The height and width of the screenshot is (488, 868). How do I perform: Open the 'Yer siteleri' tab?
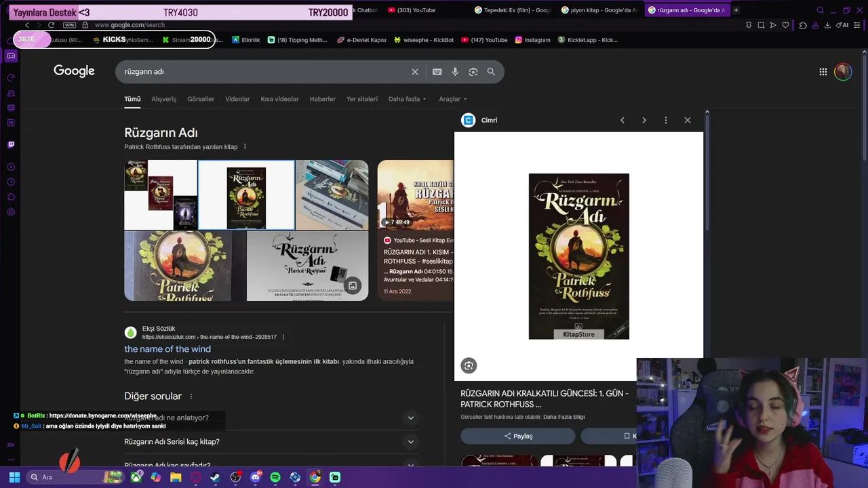pyautogui.click(x=362, y=99)
